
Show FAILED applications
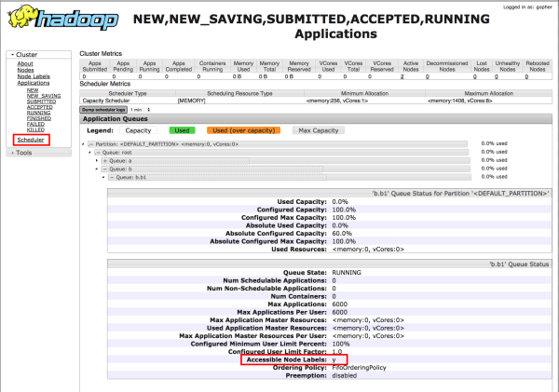(36, 124)
